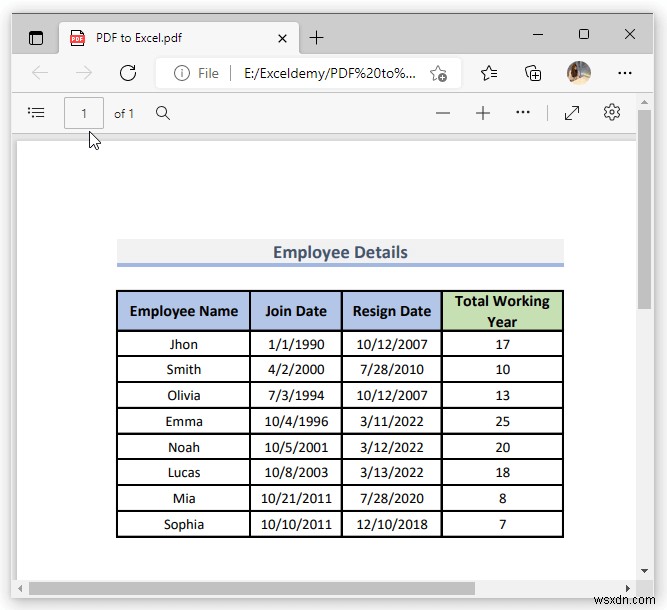Close the PDF to Excel.pdf tab
Image resolution: width=667 pixels, height=610 pixels.
pos(282,39)
